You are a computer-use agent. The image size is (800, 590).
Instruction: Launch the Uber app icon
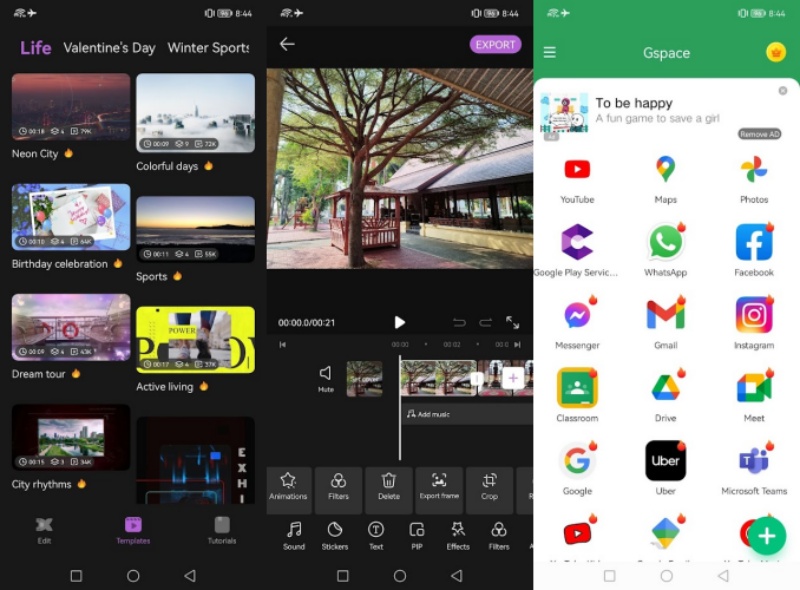(x=665, y=461)
